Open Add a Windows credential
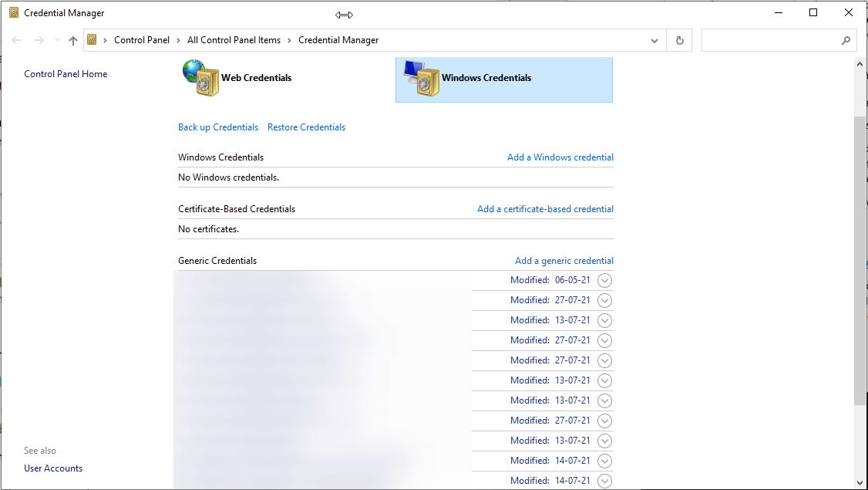This screenshot has height=490, width=868. pos(560,157)
